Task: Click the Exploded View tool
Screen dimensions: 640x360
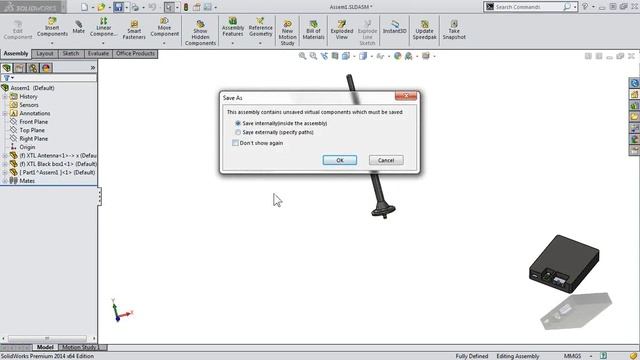Action: click(x=342, y=30)
